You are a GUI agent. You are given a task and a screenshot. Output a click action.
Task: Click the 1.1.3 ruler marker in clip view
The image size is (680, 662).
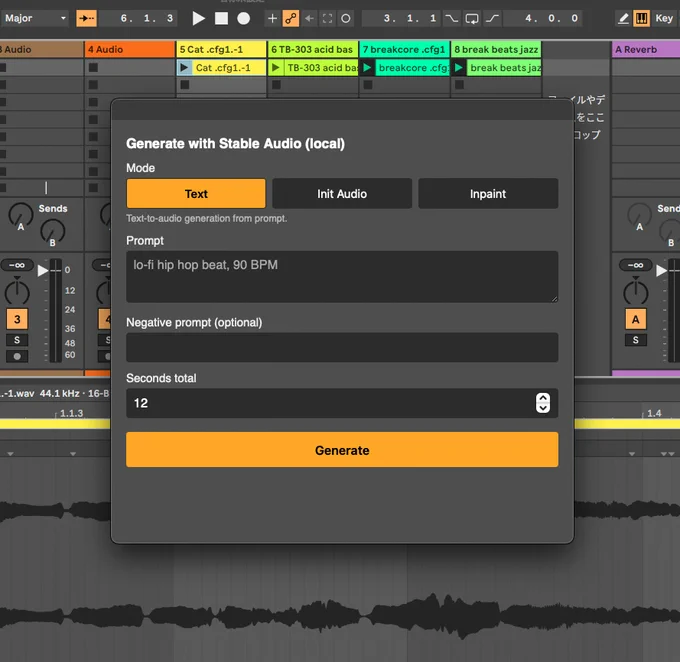coord(71,413)
